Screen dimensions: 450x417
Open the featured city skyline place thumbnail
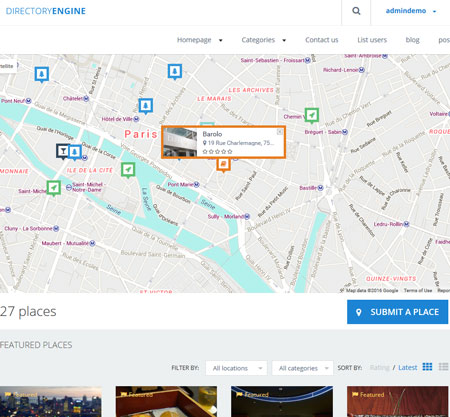(x=51, y=401)
